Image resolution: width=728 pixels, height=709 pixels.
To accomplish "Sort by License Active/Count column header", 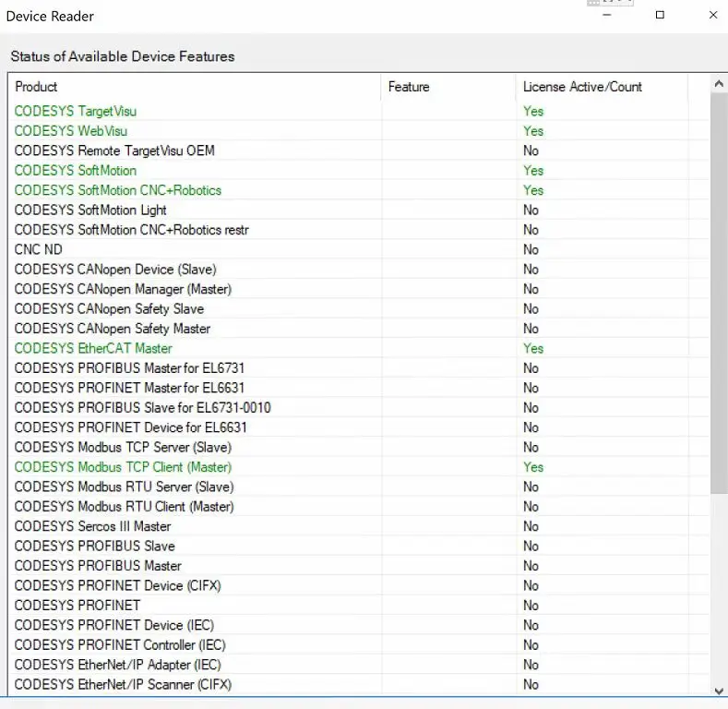I will tap(602, 87).
